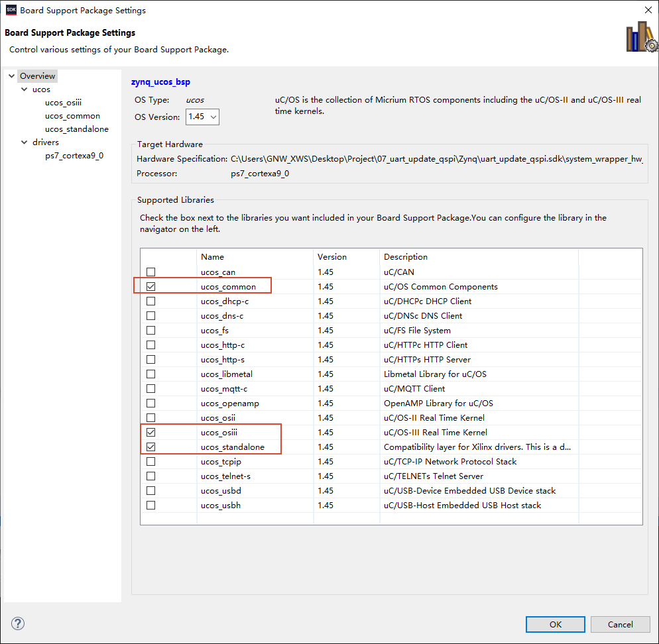
Task: Toggle the ucos_http-s checkbox
Action: (151, 360)
